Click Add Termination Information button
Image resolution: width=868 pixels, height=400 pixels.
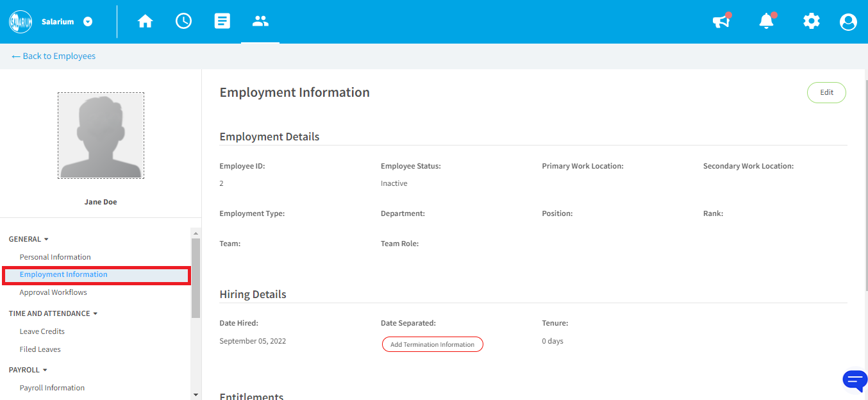click(433, 344)
